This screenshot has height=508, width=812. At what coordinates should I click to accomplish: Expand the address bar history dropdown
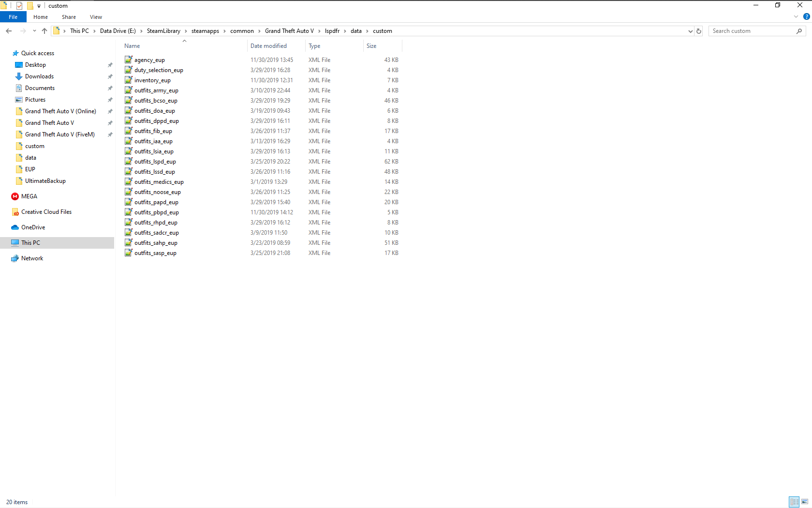coord(690,31)
